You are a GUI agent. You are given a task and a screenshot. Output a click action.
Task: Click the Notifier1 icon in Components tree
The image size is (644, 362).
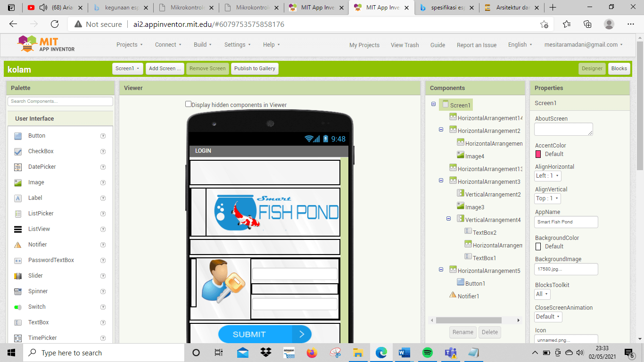point(453,296)
